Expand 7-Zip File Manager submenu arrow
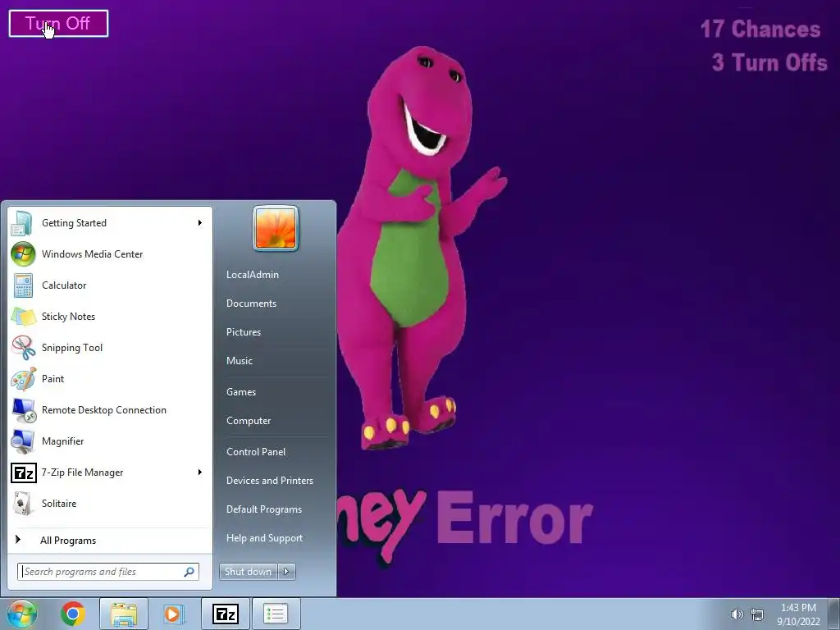840x630 pixels. tap(200, 472)
